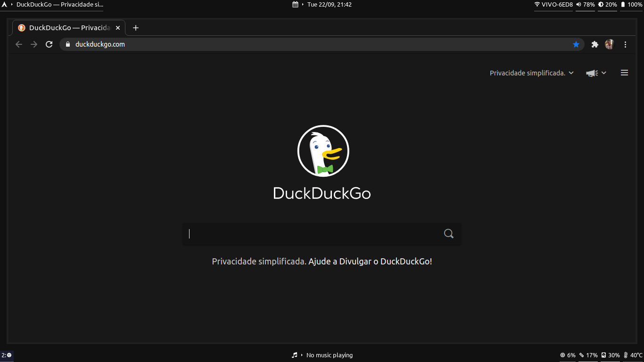Click workspace 2 indicator at bottom-left
Viewport: 644px width, 362px height.
tap(7, 355)
